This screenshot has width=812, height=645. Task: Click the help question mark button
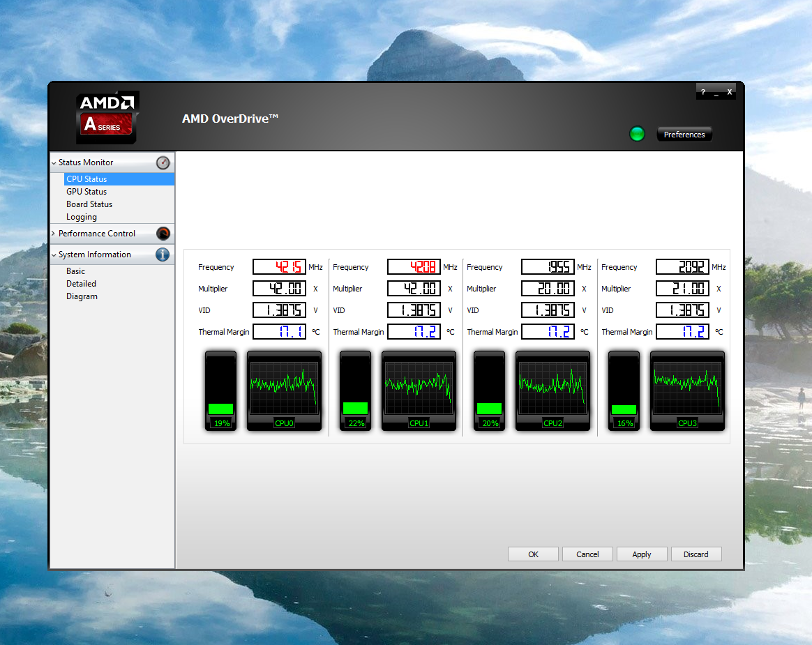tap(702, 92)
